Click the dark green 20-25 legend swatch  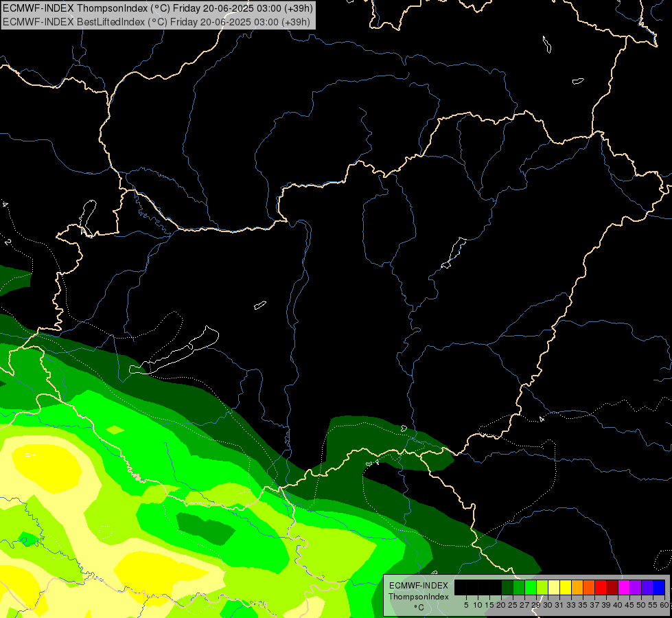pyautogui.click(x=507, y=587)
